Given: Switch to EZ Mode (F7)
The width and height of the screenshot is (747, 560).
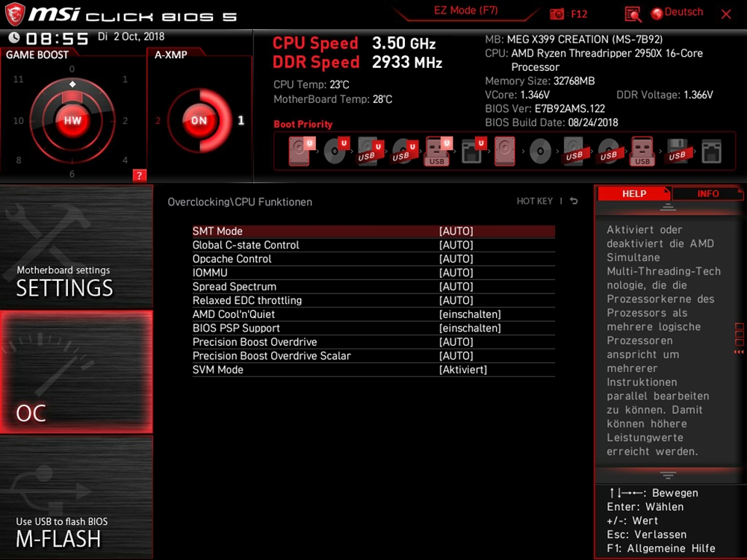Looking at the screenshot, I should [465, 10].
